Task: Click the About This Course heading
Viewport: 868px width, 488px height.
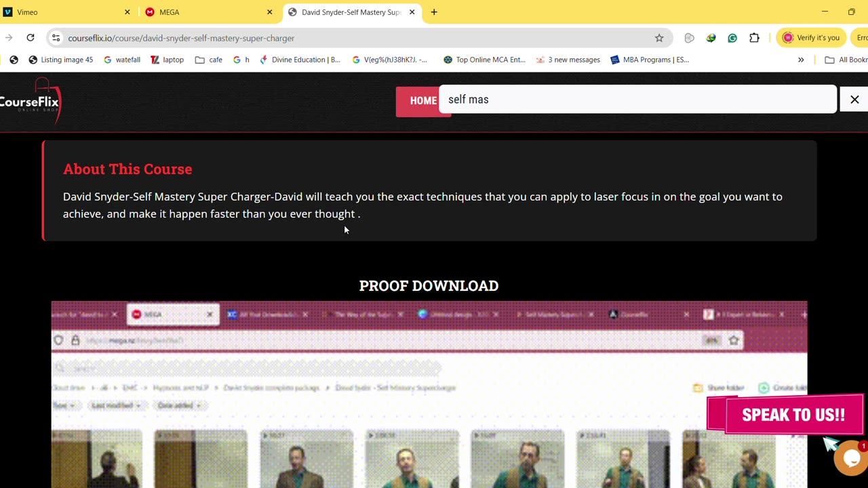Action: click(x=127, y=169)
